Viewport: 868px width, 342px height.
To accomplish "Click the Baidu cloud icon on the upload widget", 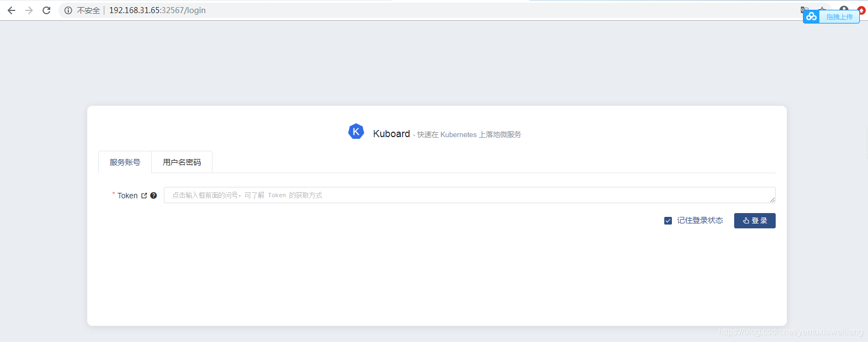I will click(x=811, y=17).
